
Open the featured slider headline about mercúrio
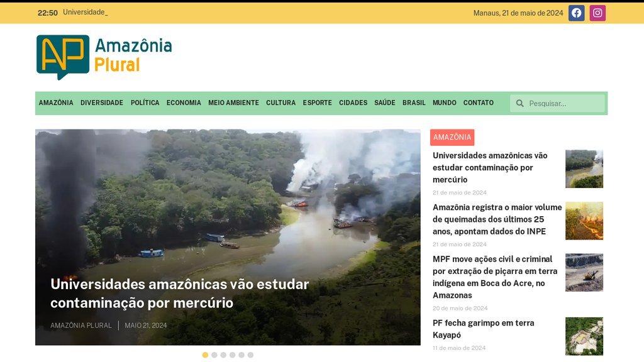179,293
